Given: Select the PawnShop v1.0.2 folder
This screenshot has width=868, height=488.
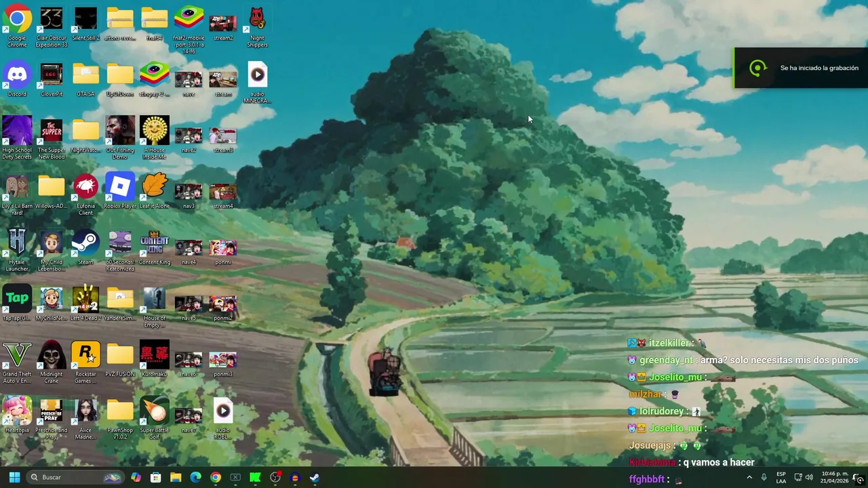Looking at the screenshot, I should pos(120,419).
